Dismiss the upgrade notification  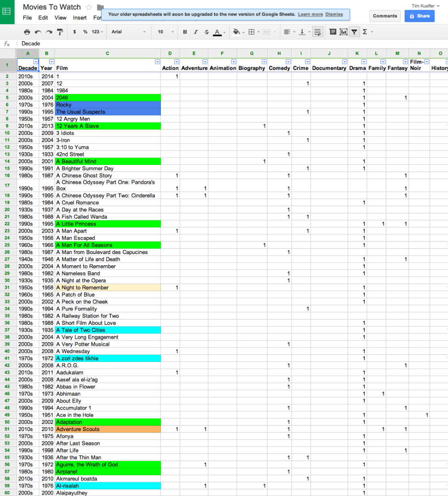pyautogui.click(x=334, y=14)
